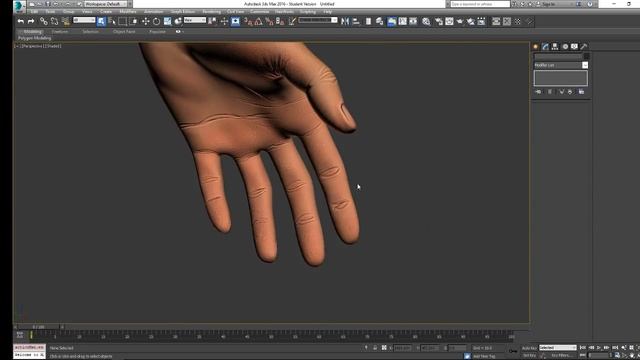The width and height of the screenshot is (640, 360).
Task: Switch to the Hierarchy command panel tab
Action: (555, 47)
